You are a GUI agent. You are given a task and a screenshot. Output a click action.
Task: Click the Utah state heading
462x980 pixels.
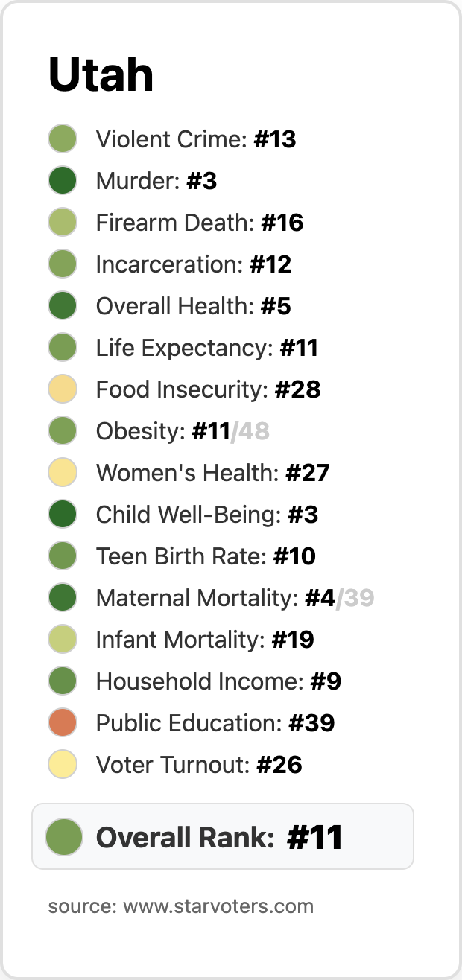coord(101,74)
